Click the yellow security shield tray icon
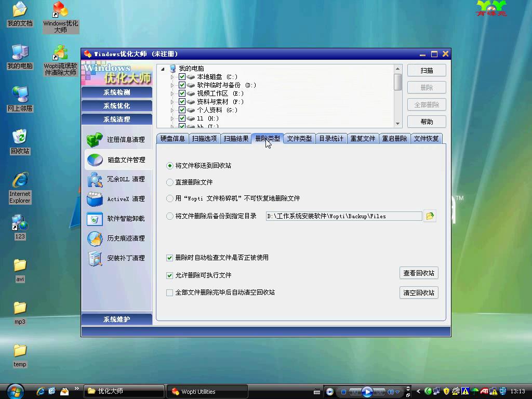Image resolution: width=532 pixels, height=399 pixels. click(446, 392)
